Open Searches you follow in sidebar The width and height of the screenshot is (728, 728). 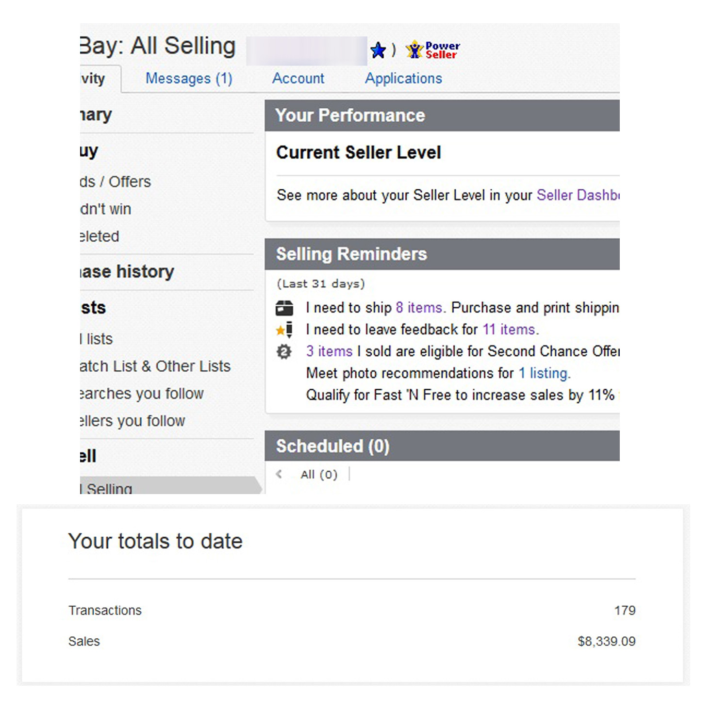(142, 393)
